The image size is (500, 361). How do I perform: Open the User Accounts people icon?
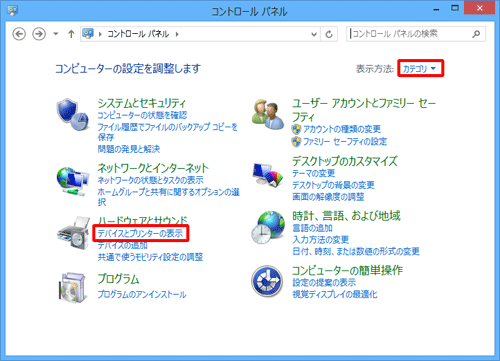(268, 114)
